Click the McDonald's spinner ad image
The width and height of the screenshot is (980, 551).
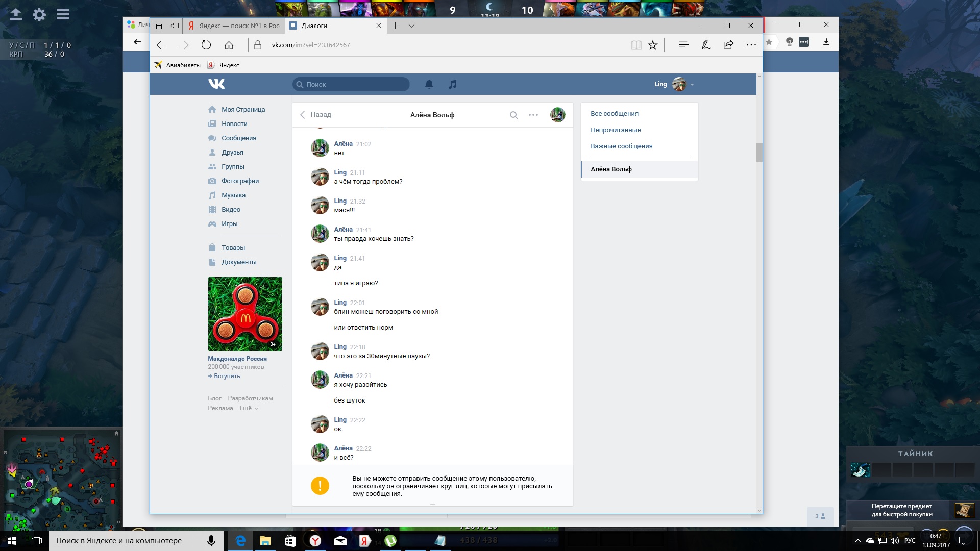click(245, 314)
